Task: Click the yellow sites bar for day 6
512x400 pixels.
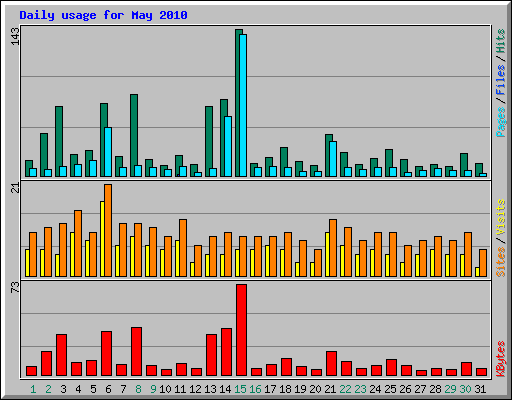Action: (102, 239)
